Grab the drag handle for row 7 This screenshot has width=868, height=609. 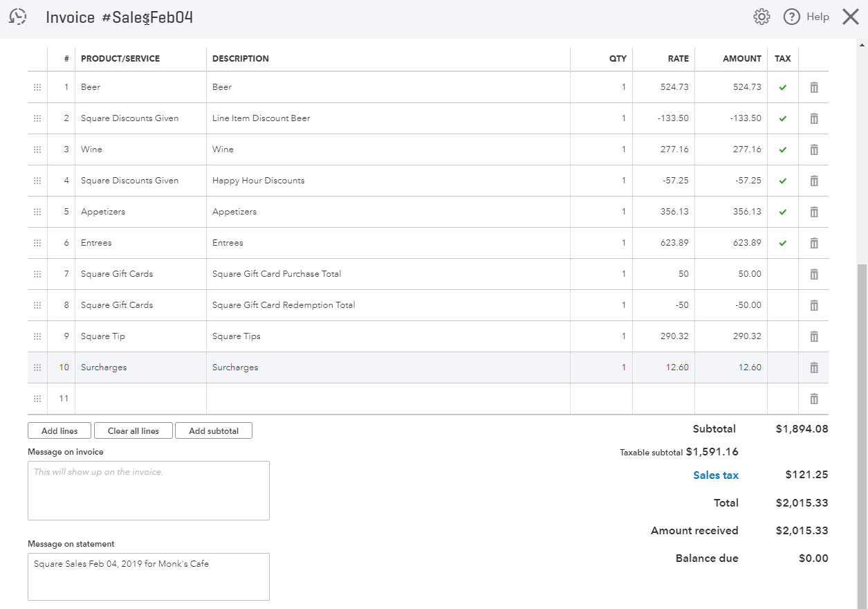[x=37, y=274]
